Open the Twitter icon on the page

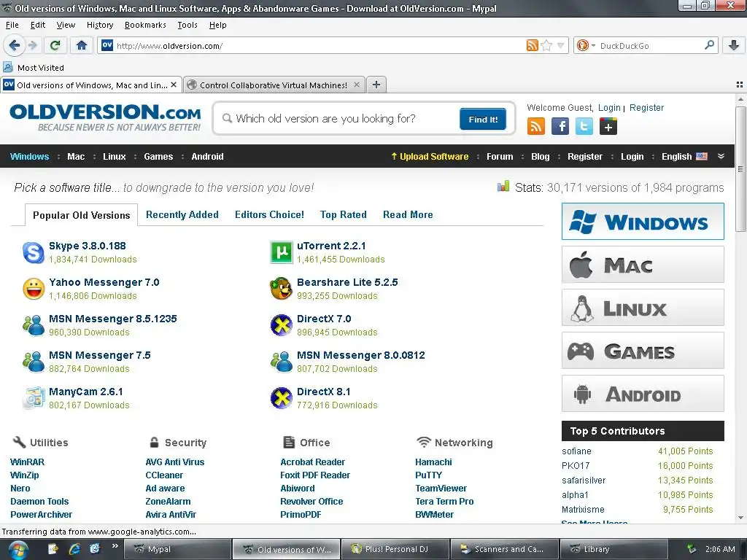[x=584, y=126]
